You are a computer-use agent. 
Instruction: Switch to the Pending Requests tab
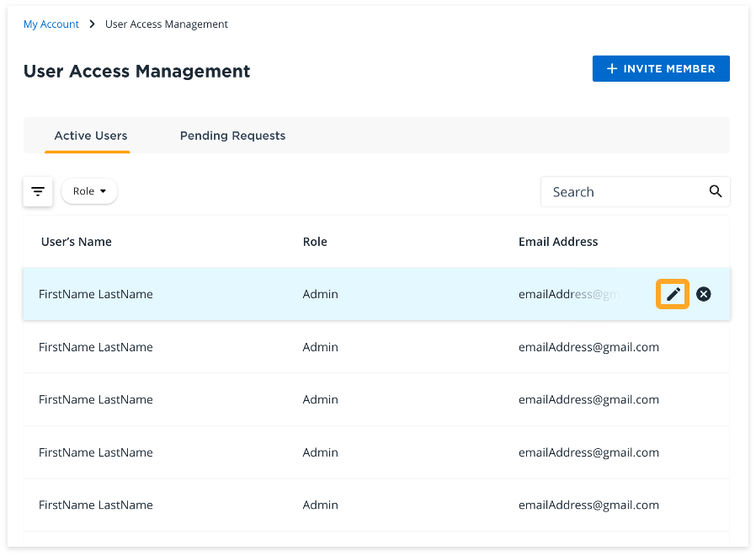point(232,136)
